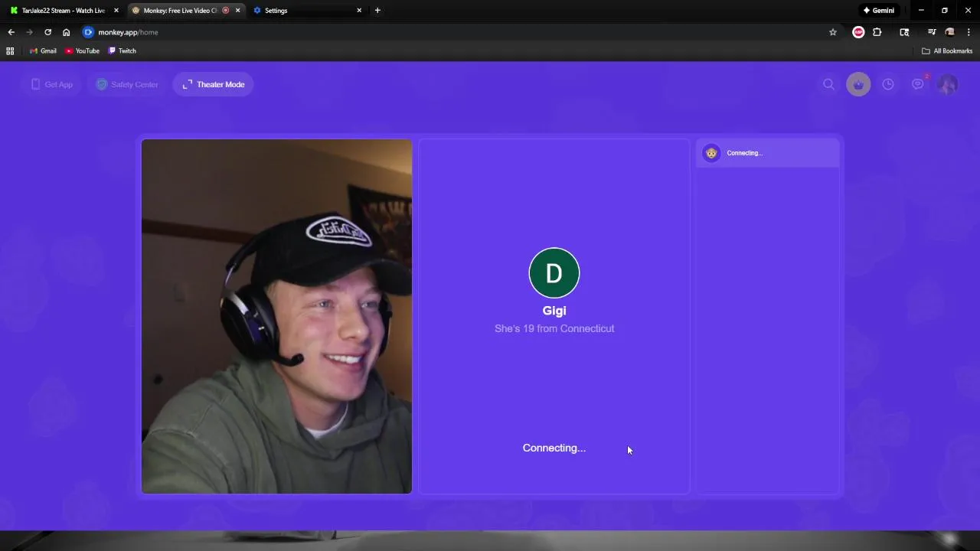This screenshot has height=551, width=980.
Task: Go back in browser history
Action: pos(11,32)
